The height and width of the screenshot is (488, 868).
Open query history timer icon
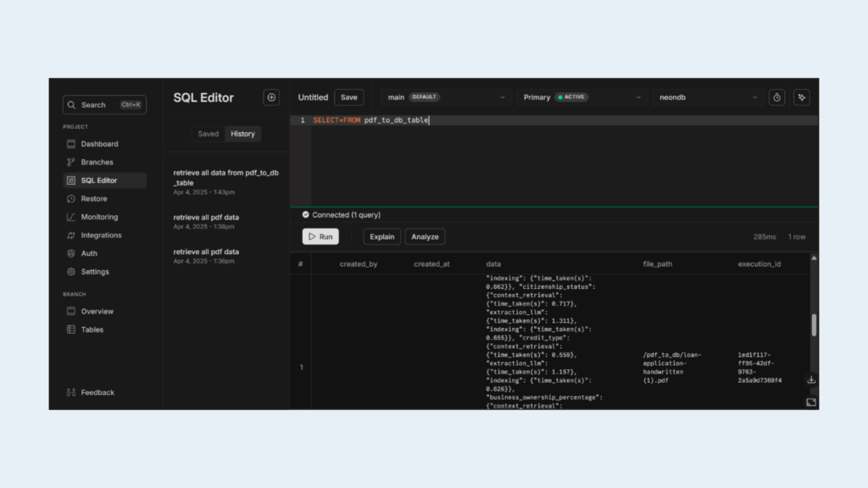tap(776, 97)
